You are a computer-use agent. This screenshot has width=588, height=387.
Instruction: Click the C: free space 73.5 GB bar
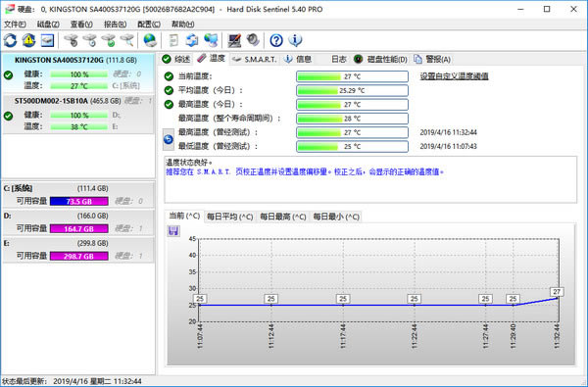point(79,202)
